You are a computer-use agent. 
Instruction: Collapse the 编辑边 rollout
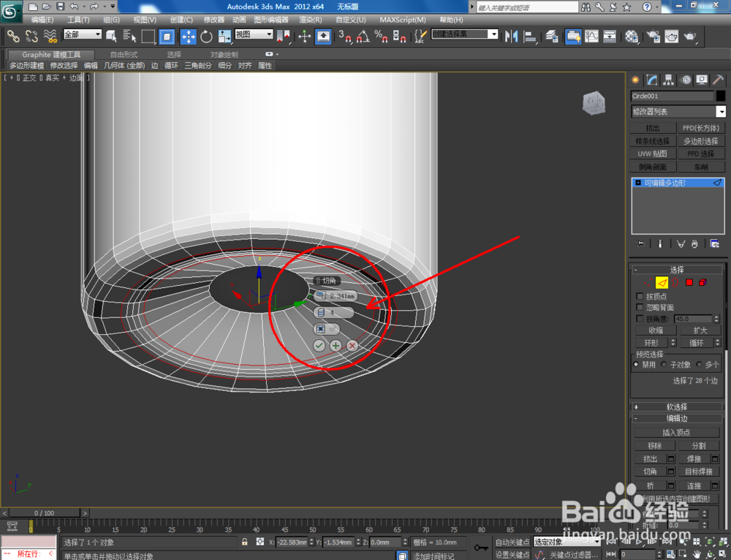click(676, 418)
